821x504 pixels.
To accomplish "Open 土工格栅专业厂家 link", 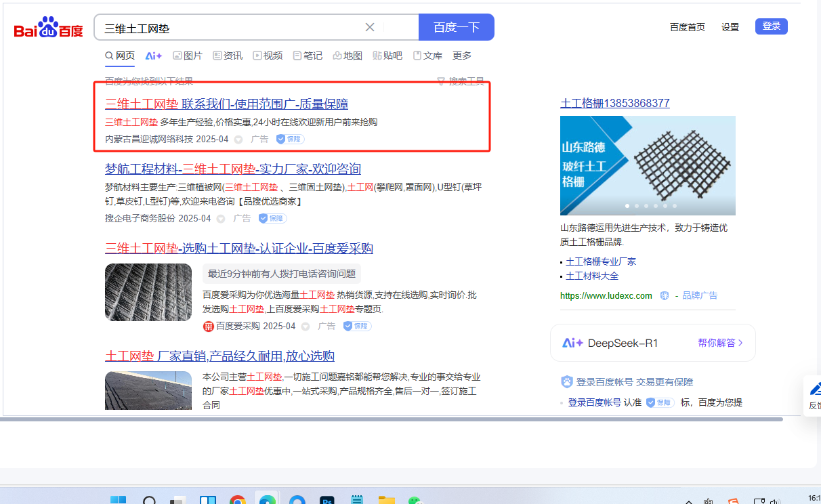I will point(601,261).
